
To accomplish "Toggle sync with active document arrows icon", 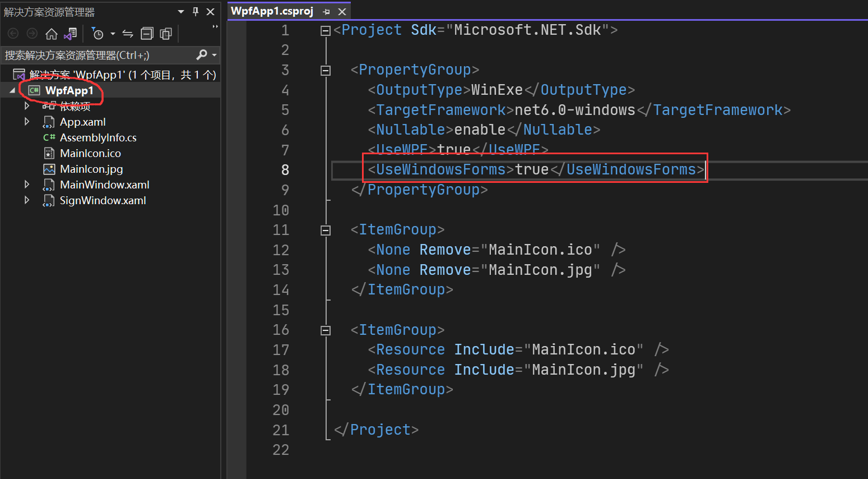I will [x=128, y=34].
